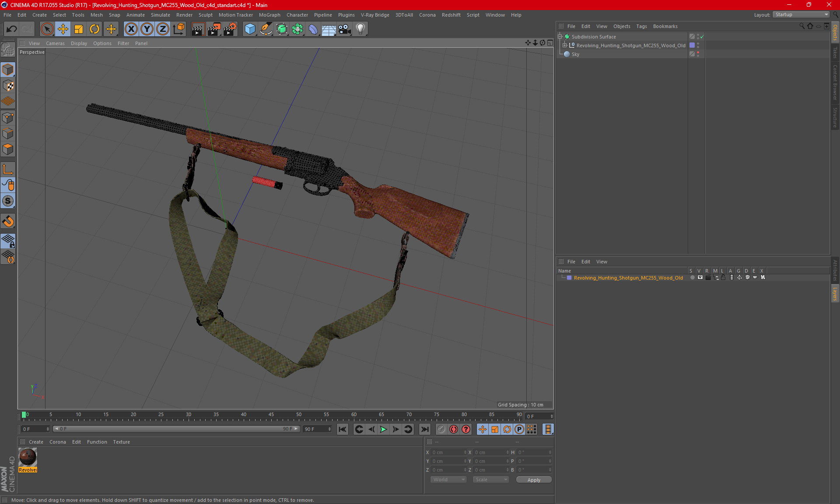Click the Apply coordinates button

click(x=534, y=480)
